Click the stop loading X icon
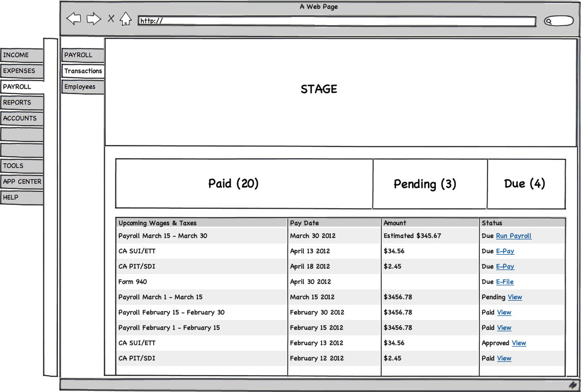The height and width of the screenshot is (392, 581). (111, 18)
